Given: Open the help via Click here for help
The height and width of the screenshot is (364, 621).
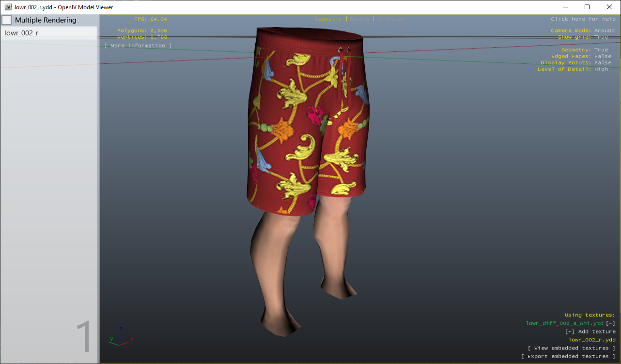Looking at the screenshot, I should (x=583, y=19).
